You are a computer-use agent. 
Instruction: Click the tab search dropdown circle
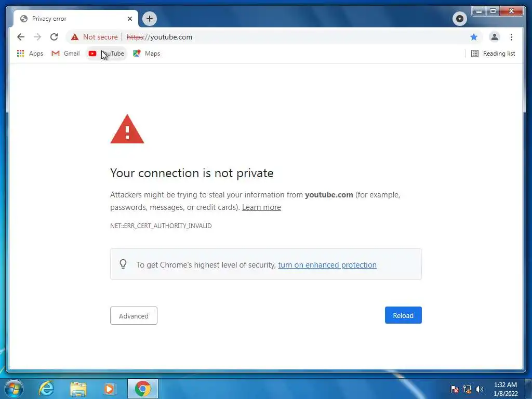point(460,19)
